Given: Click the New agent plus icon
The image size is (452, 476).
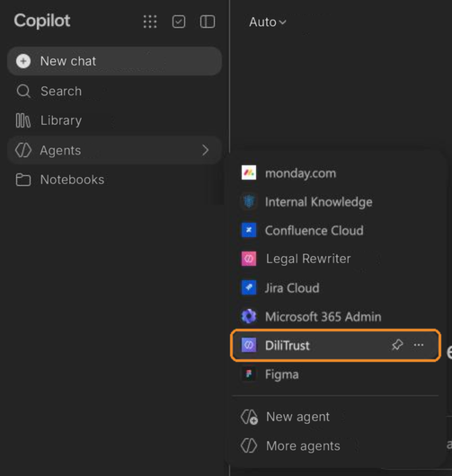Looking at the screenshot, I should 250,417.
